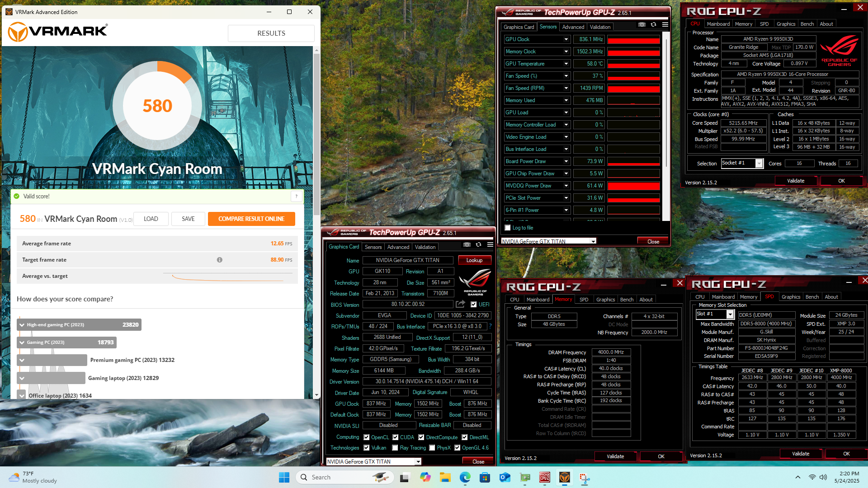Click the taskbar Search box
Viewport: 868px width, 488px height.
[344, 477]
